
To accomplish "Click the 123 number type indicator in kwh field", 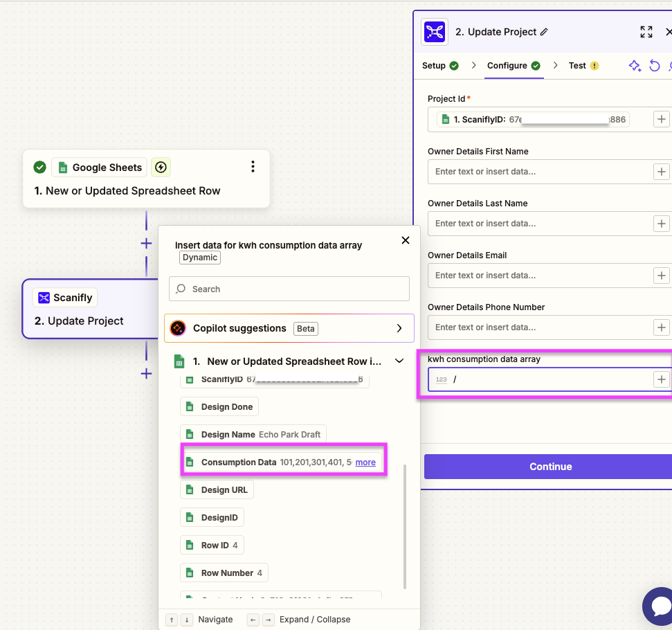I will click(x=442, y=379).
